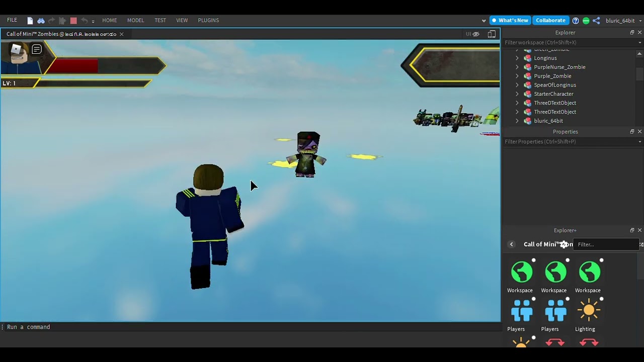The height and width of the screenshot is (362, 644).
Task: Open the binoculars Find icon
Action: pos(41,21)
